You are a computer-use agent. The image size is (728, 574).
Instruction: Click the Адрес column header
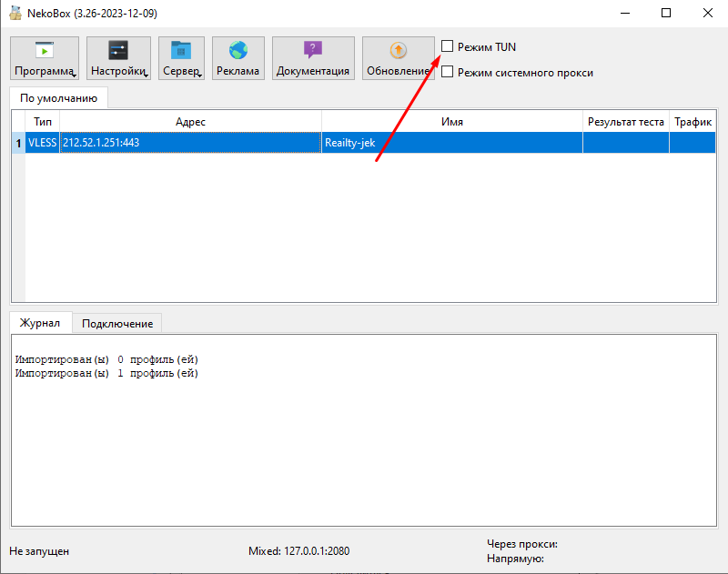tap(190, 121)
